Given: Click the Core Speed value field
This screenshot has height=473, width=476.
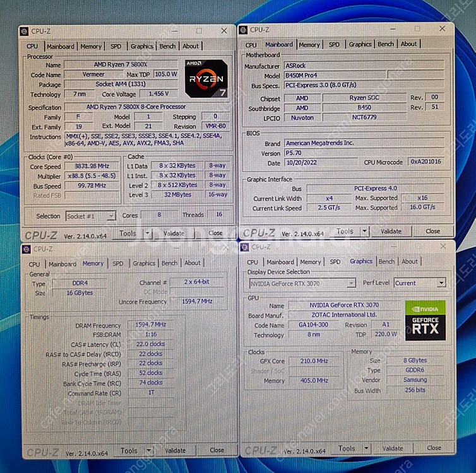Looking at the screenshot, I should 92,166.
